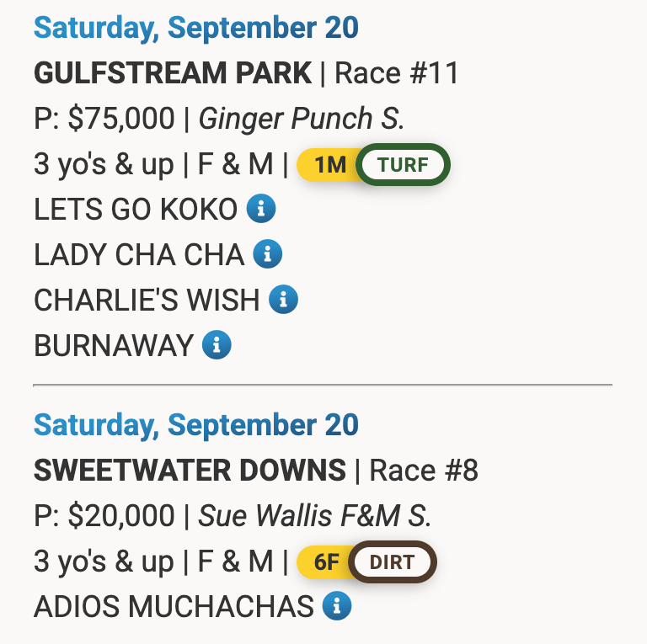Viewport: 647px width, 644px height.
Task: Click info icon for CHARLIE'S WISH
Action: 283,299
